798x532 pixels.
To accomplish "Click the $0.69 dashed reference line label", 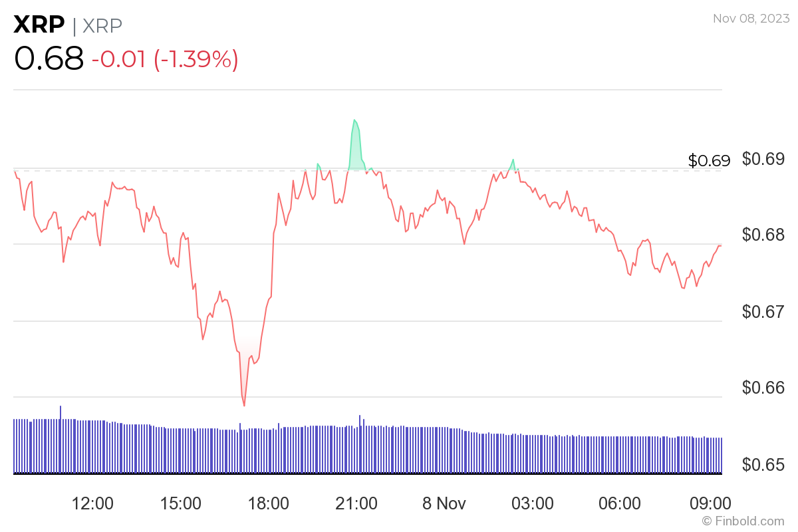I will pyautogui.click(x=709, y=160).
